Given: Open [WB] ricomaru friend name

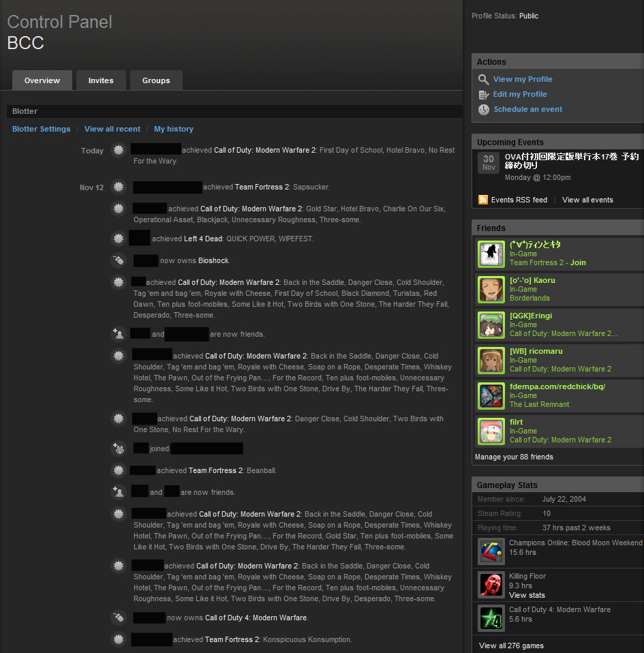Looking at the screenshot, I should click(536, 351).
